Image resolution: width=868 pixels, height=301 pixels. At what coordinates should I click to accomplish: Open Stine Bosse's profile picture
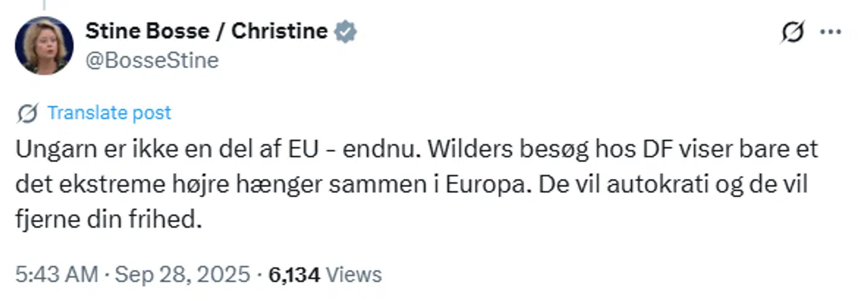44,46
